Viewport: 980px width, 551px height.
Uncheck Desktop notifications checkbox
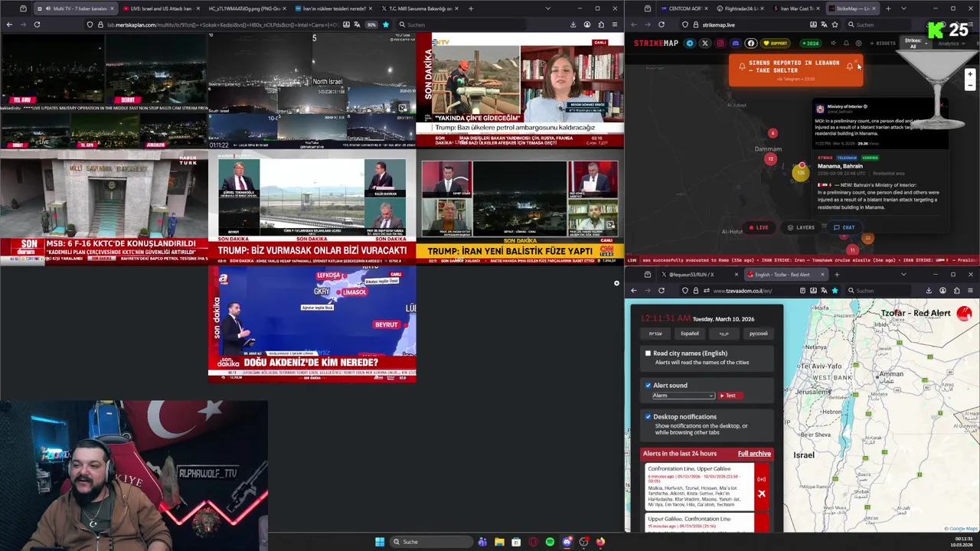tap(648, 417)
